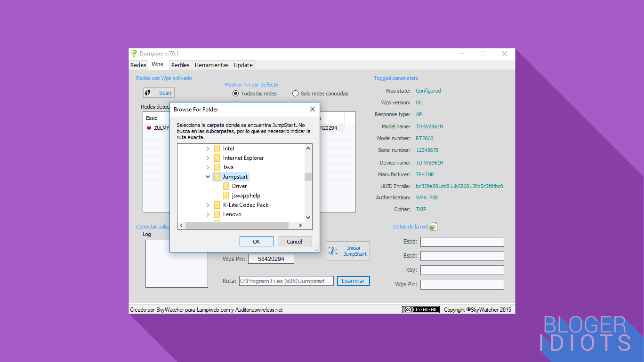644x362 pixels.
Task: Select the jswapphelp subfolder icon
Action: (226, 196)
